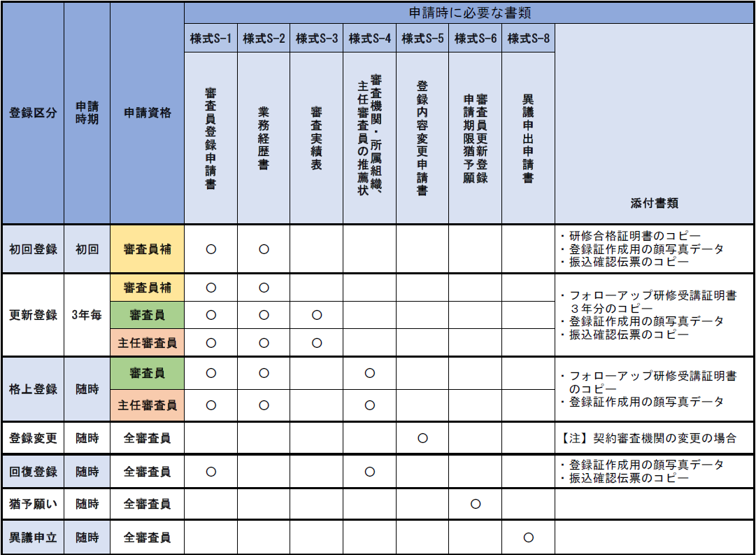Viewport: 756px width, 555px height.
Task: Click the S-4 circle in 格上登録 主任審査員 row
Action: [369, 405]
